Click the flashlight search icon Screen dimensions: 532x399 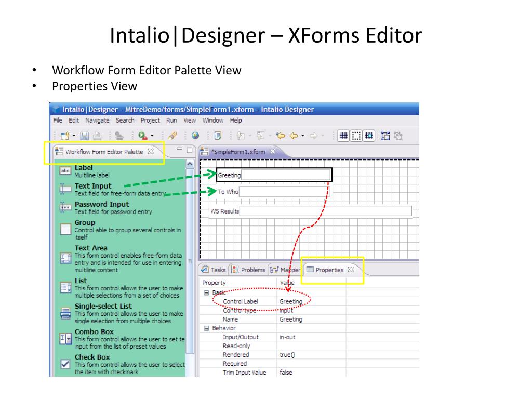click(172, 136)
